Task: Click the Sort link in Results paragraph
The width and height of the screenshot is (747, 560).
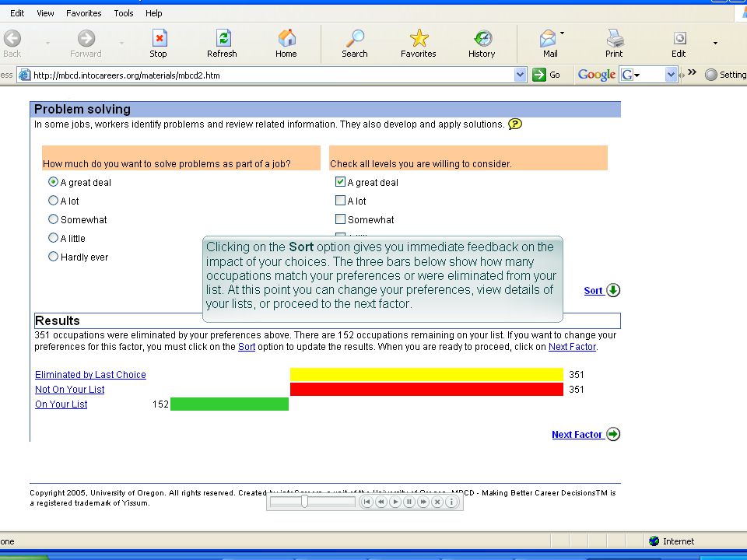Action: point(247,347)
